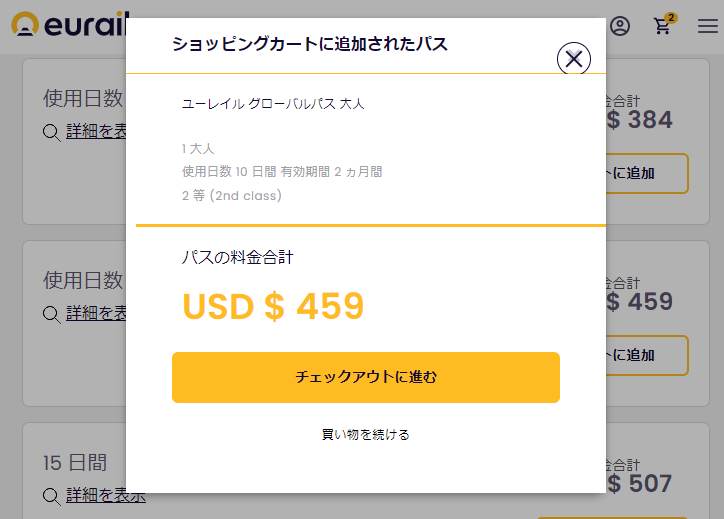Screen dimensions: 724x519
Task: Open 詳細を表示 link under 15 日間
Action: click(x=106, y=495)
